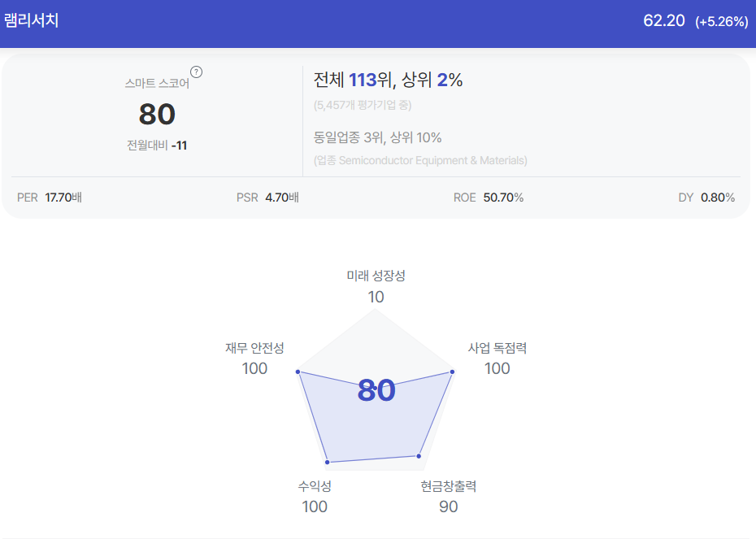Click the 램리서치 stock name in header
The height and width of the screenshot is (539, 756).
pos(32,21)
